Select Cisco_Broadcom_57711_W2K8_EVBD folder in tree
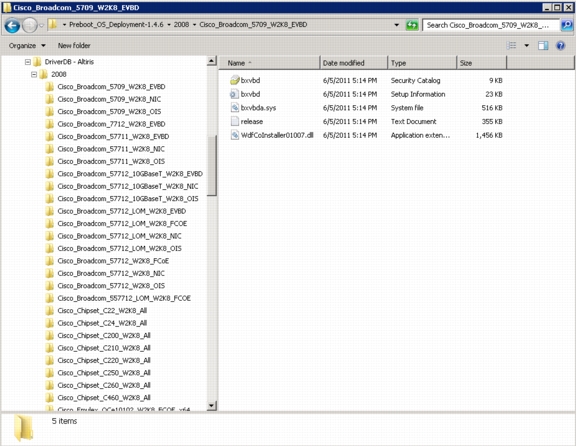Viewport: 578px width, 448px height. 113,137
